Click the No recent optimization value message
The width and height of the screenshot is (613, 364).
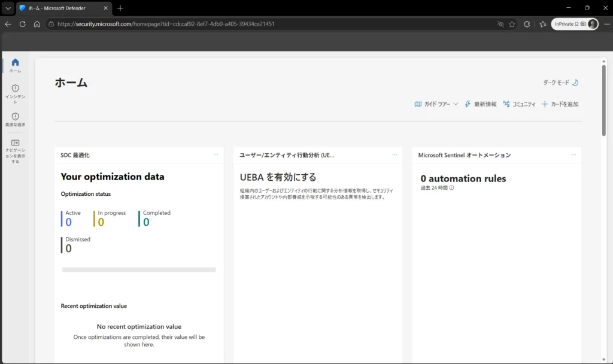click(139, 326)
